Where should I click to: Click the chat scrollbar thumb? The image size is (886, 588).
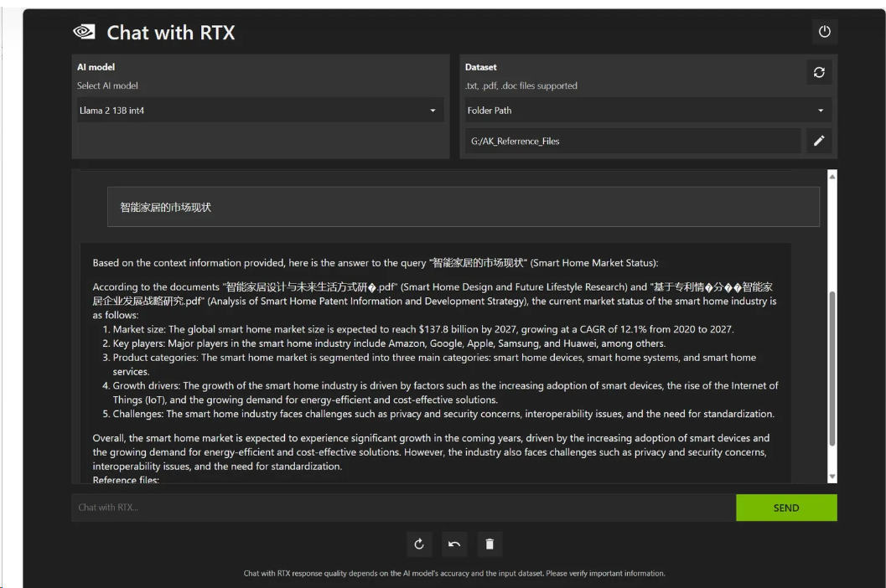(832, 369)
